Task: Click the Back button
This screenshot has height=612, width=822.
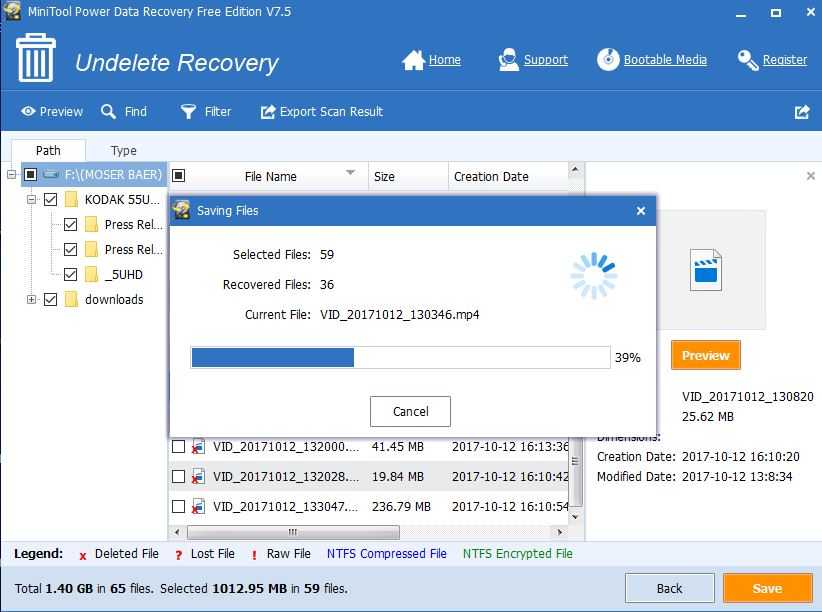Action: coord(669,588)
